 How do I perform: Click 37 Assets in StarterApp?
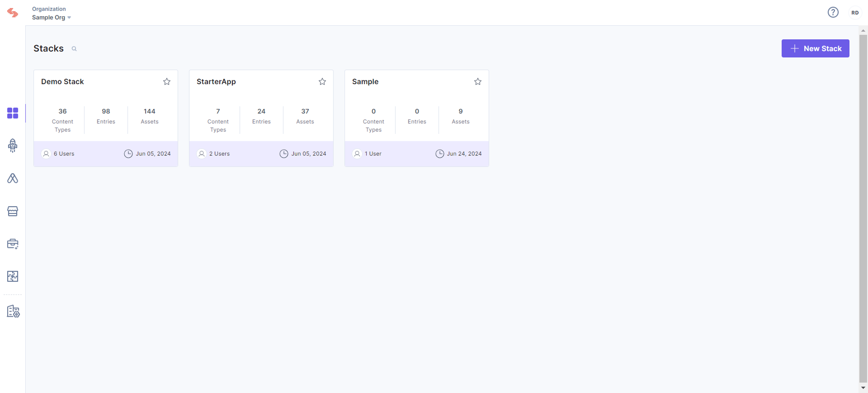[305, 116]
